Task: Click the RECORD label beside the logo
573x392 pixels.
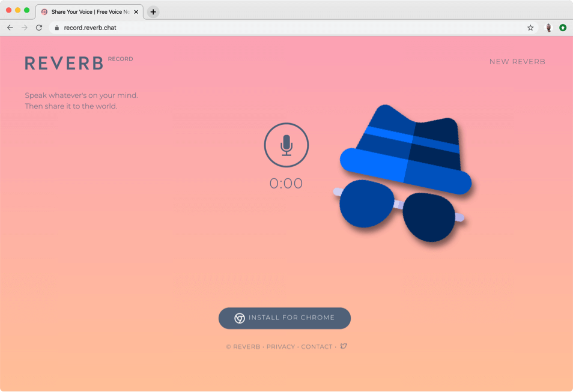Action: coord(120,59)
